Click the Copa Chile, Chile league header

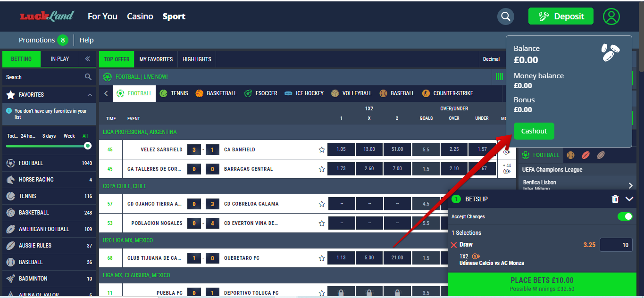coord(125,186)
